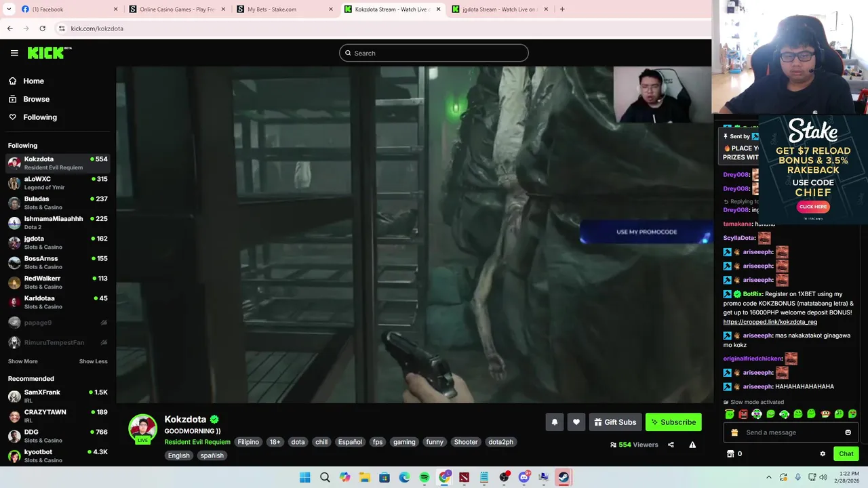Open BossArnss channel in sidebar

pyautogui.click(x=58, y=262)
